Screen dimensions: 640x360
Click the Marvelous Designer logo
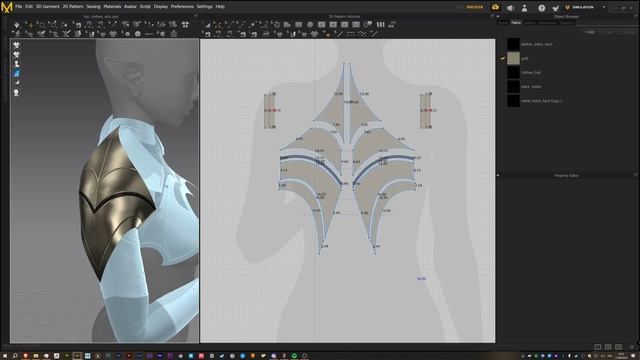click(x=7, y=7)
